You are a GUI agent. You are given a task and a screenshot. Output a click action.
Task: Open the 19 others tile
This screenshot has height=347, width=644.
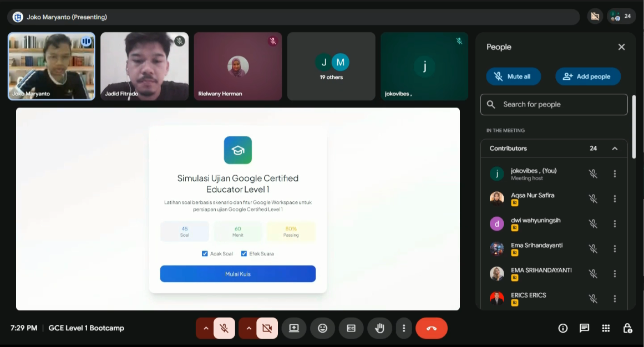332,66
